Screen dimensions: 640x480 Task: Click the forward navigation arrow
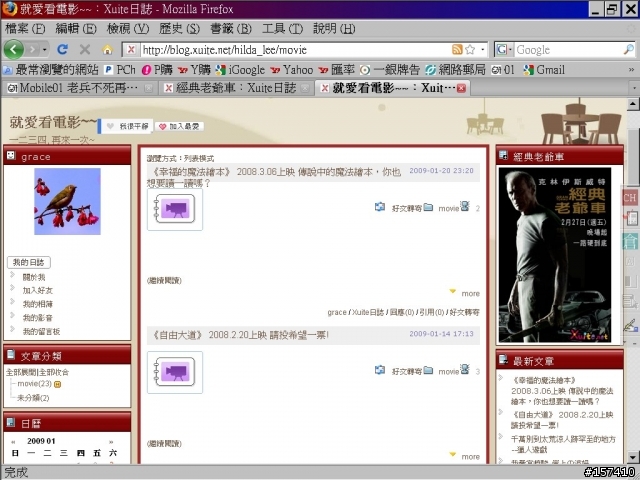click(x=32, y=50)
